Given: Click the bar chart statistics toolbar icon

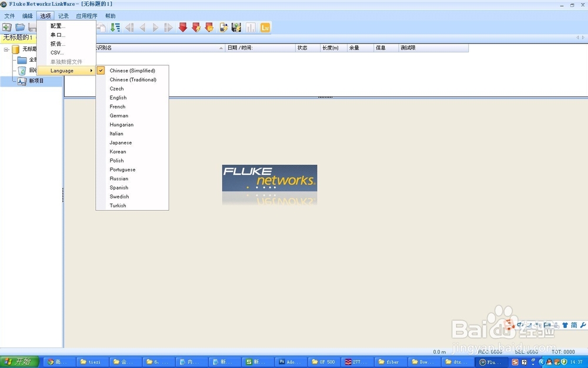Looking at the screenshot, I should tap(250, 28).
